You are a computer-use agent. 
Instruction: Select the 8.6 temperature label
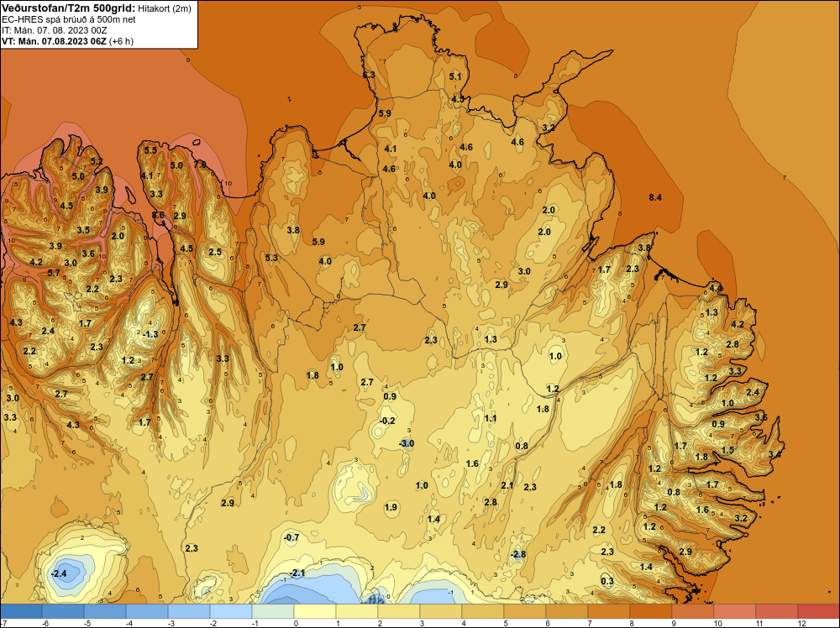[158, 215]
